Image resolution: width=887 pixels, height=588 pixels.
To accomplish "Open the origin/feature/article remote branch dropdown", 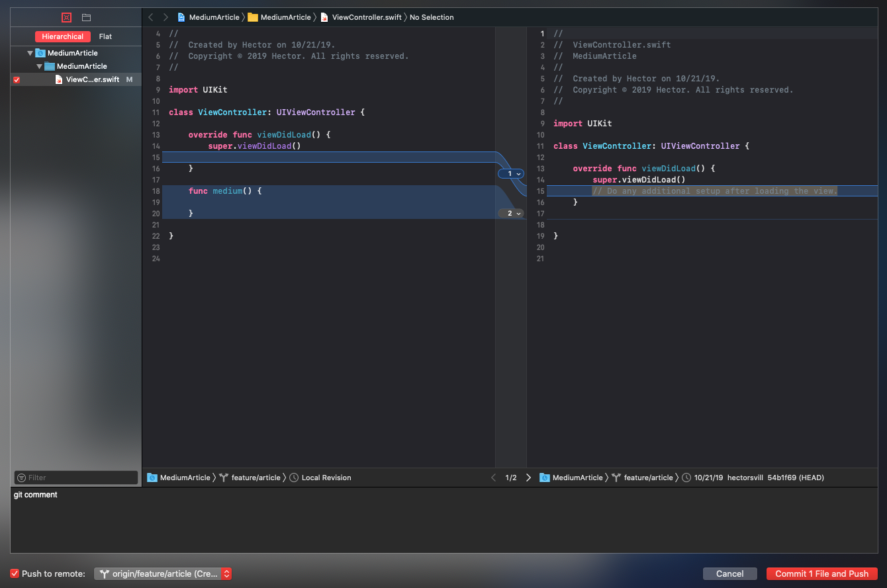I will coord(163,574).
